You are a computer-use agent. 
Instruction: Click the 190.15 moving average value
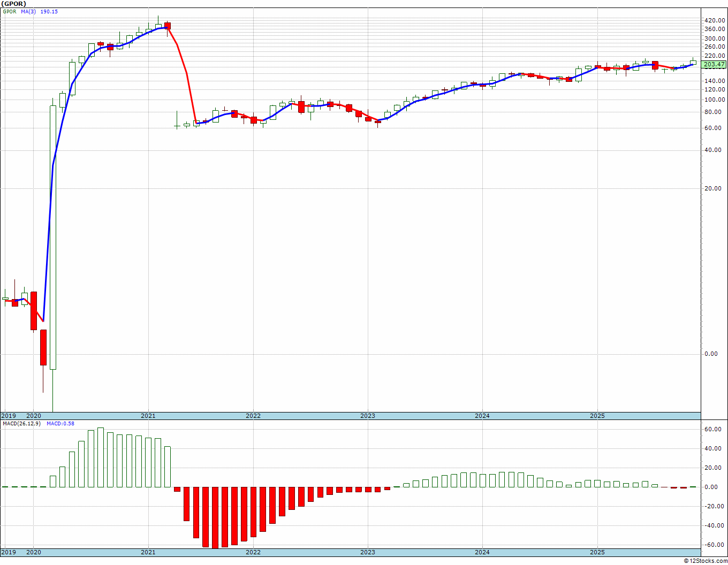pos(49,11)
